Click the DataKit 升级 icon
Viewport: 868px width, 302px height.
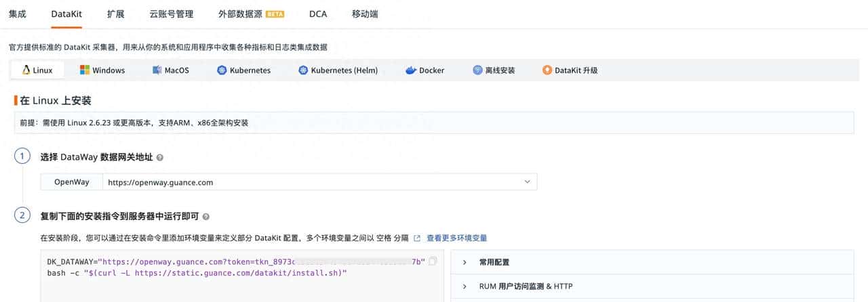[547, 70]
